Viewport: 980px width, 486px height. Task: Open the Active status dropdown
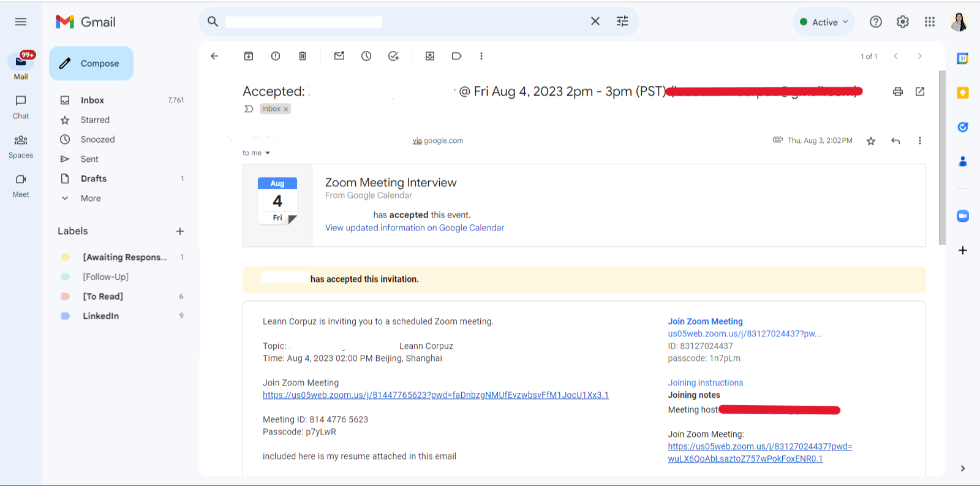pyautogui.click(x=824, y=22)
